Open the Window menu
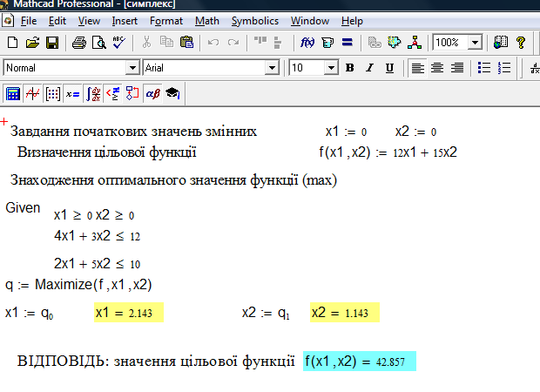 click(x=310, y=21)
